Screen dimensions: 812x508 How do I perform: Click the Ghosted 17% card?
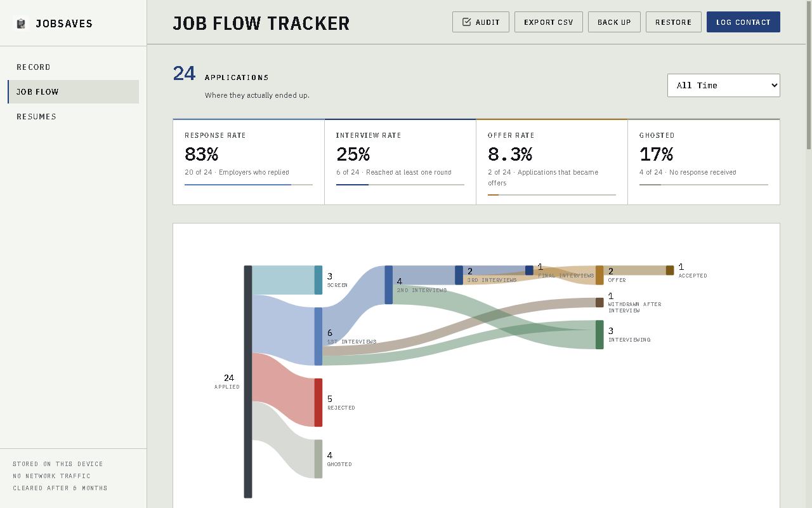[704, 161]
